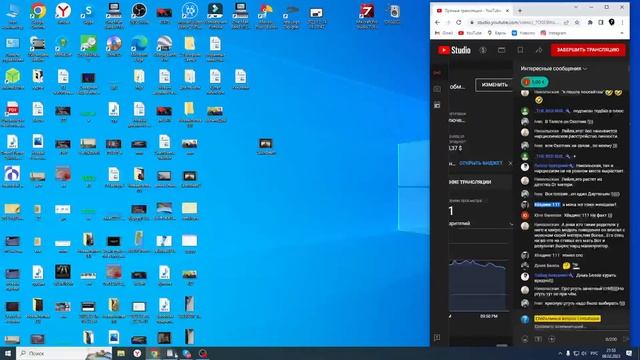Click the green 5,00 € Super Chat chip
Viewport: 640px width, 360px height.
(x=535, y=82)
